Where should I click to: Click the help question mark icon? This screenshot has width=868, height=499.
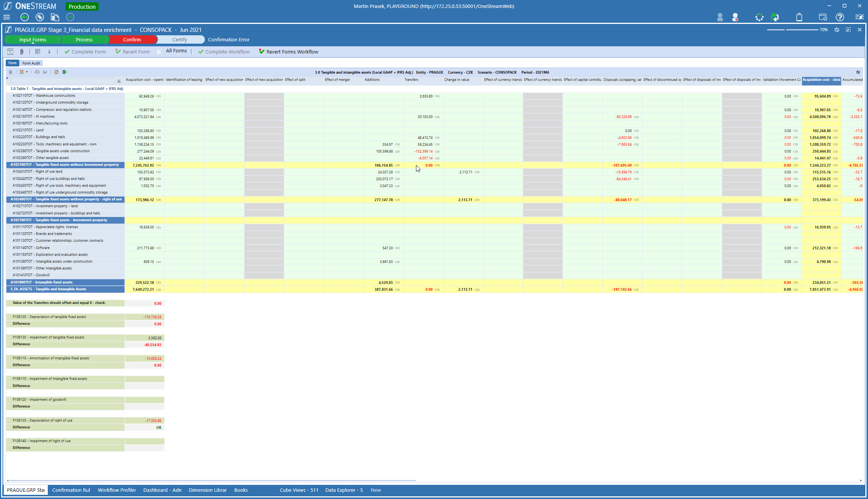point(840,17)
